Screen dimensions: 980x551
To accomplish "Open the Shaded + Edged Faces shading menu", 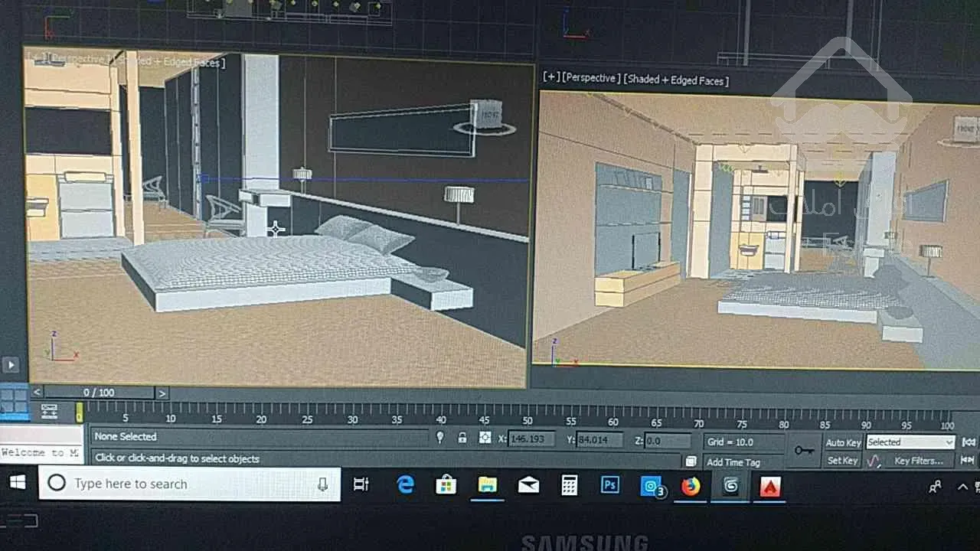I will point(676,80).
